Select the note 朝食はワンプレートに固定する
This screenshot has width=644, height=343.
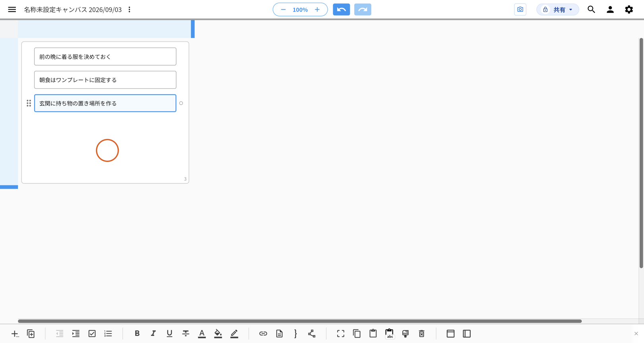click(105, 80)
